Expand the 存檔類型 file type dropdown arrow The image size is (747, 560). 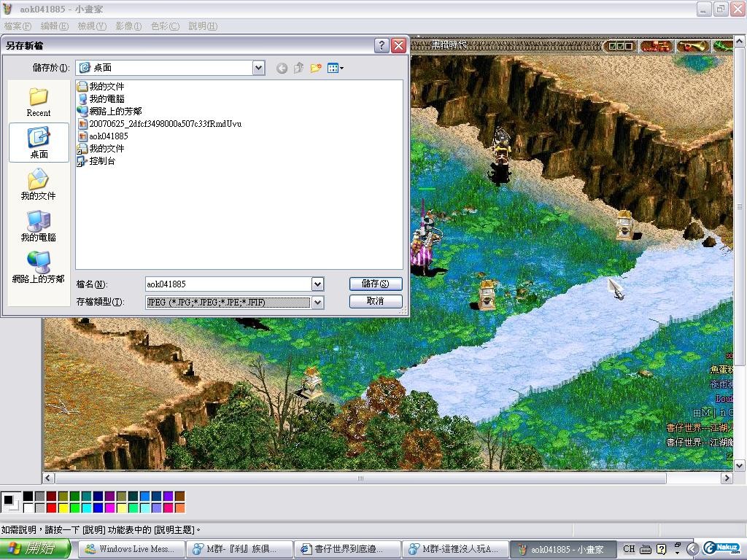[318, 303]
